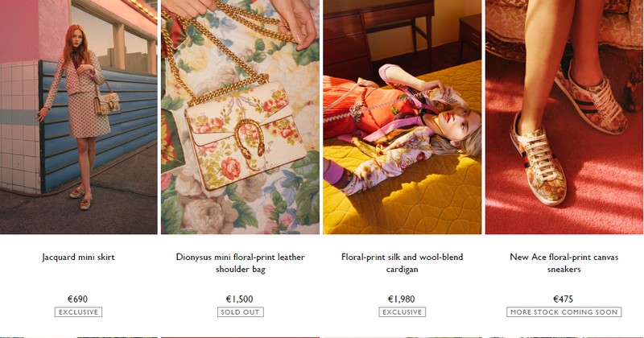Click the Dionysus mini floral-print leather shoulder bag title

(x=240, y=263)
